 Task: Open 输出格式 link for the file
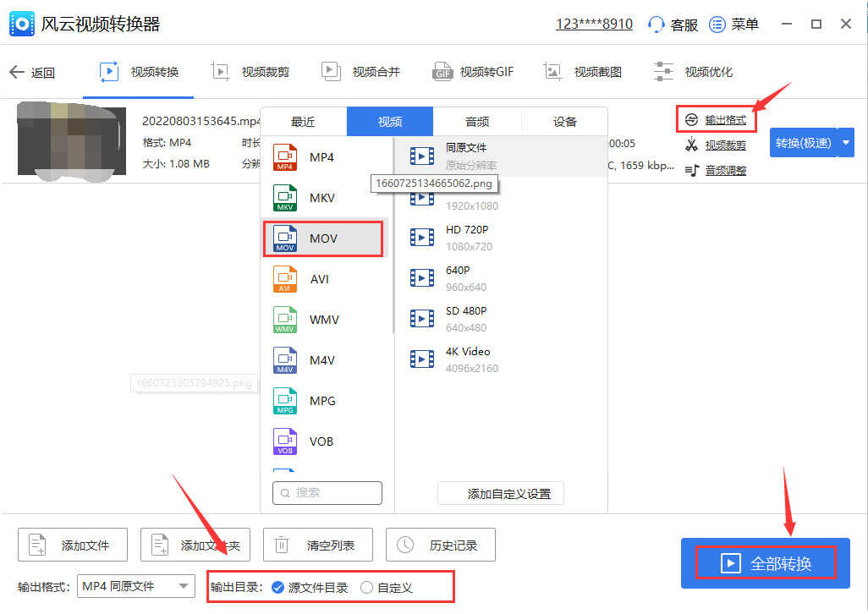[725, 120]
